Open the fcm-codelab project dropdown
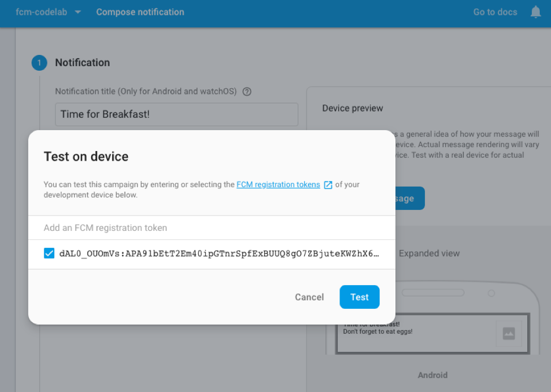 pyautogui.click(x=49, y=12)
